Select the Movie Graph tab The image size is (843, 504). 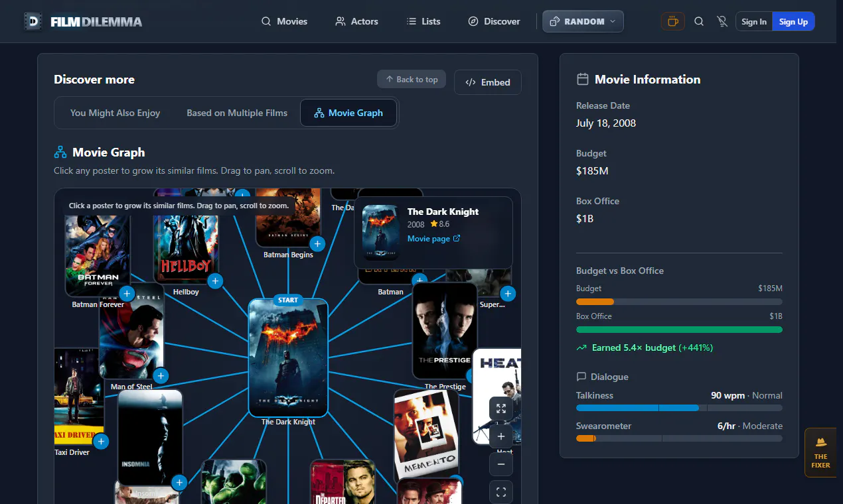pyautogui.click(x=348, y=113)
